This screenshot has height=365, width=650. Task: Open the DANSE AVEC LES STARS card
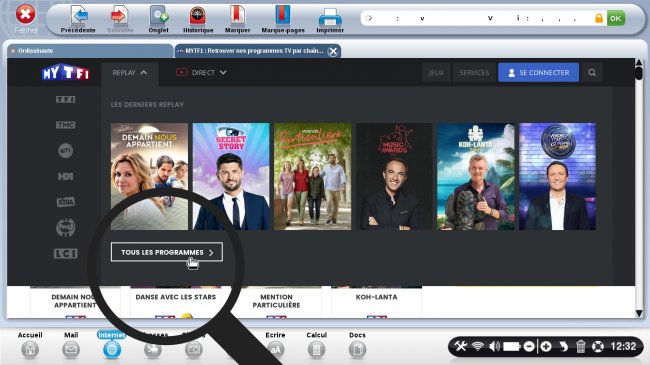(176, 302)
